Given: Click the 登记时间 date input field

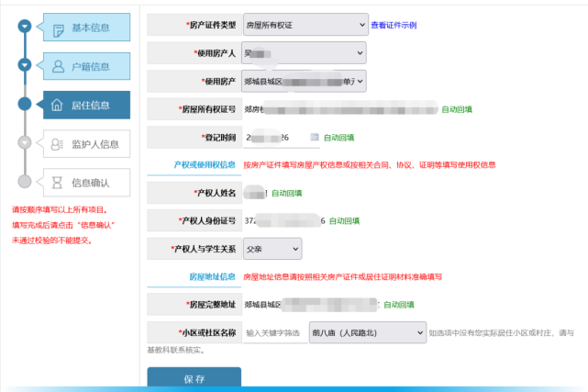Looking at the screenshot, I should (x=282, y=138).
